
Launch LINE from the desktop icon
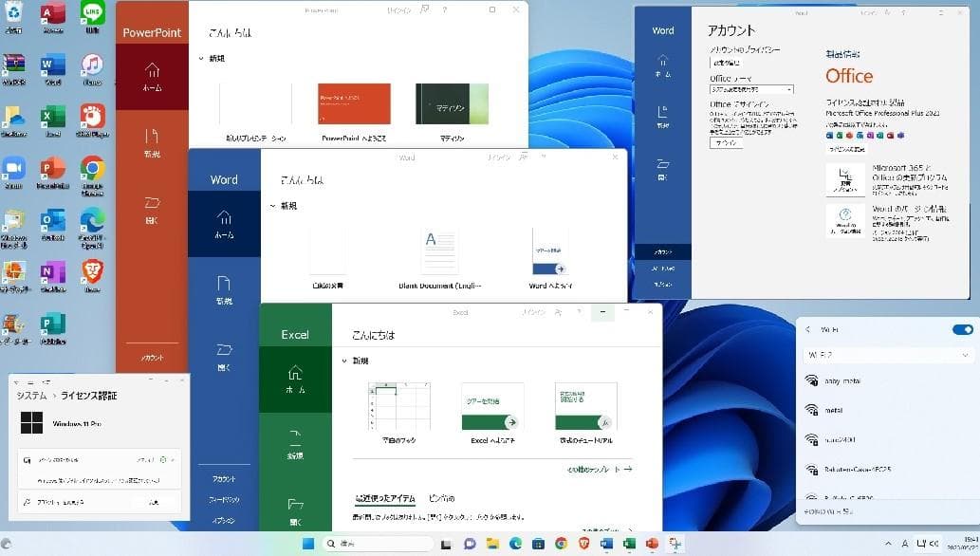tap(92, 11)
